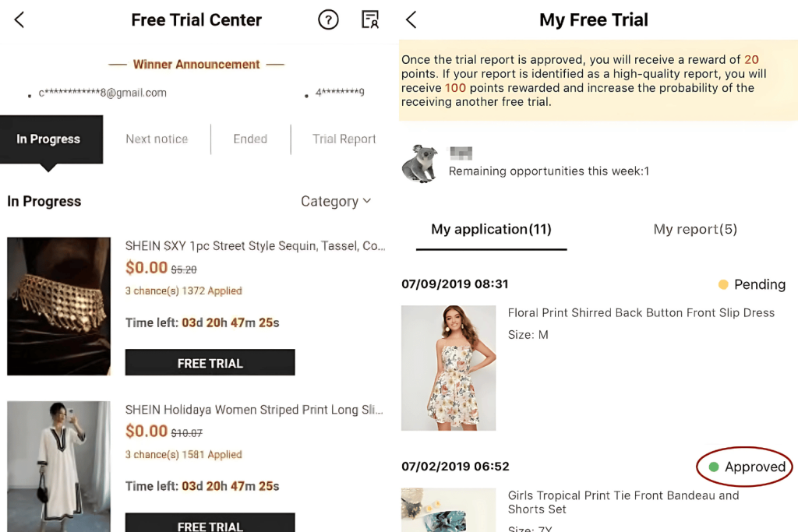
Task: Click the koala profile avatar
Action: pos(419,160)
